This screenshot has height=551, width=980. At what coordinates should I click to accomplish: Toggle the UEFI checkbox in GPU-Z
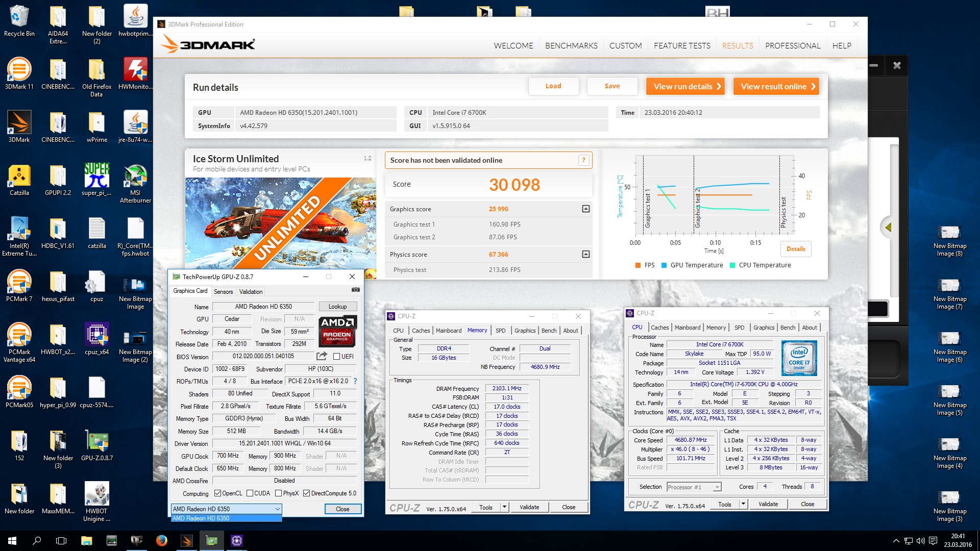[336, 356]
